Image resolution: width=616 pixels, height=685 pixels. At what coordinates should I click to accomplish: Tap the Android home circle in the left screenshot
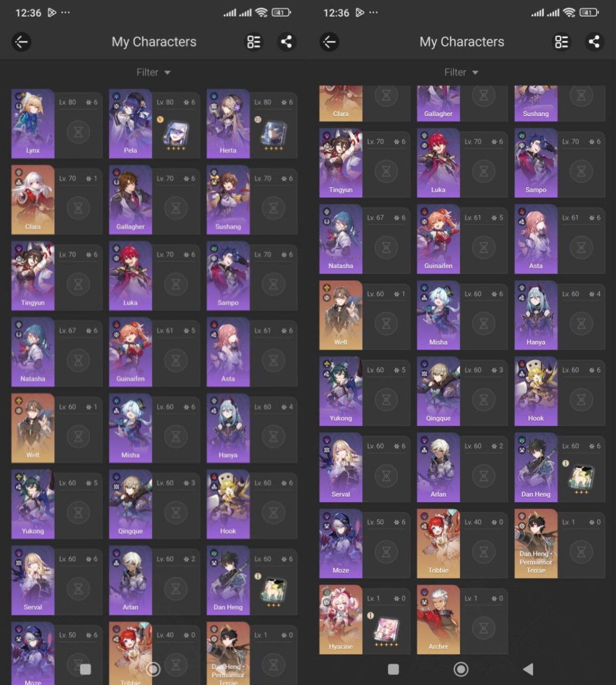tap(153, 669)
